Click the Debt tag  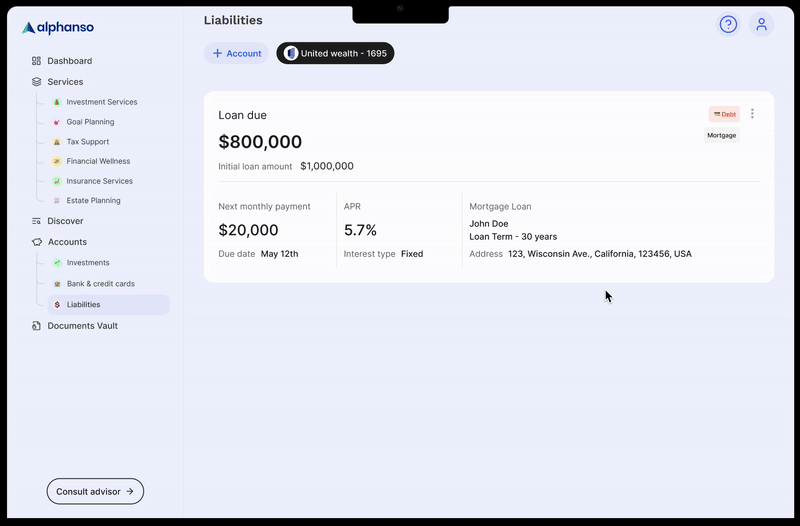[724, 114]
